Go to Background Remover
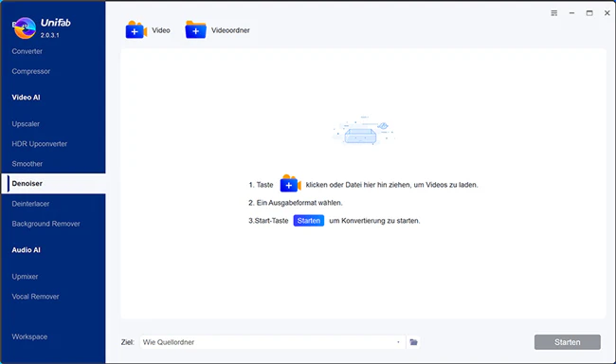 (46, 224)
